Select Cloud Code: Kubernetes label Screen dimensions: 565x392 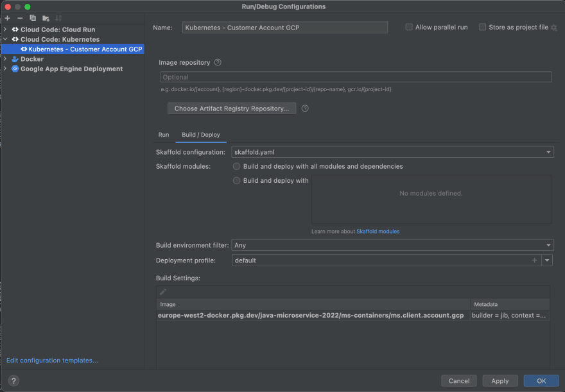point(60,39)
